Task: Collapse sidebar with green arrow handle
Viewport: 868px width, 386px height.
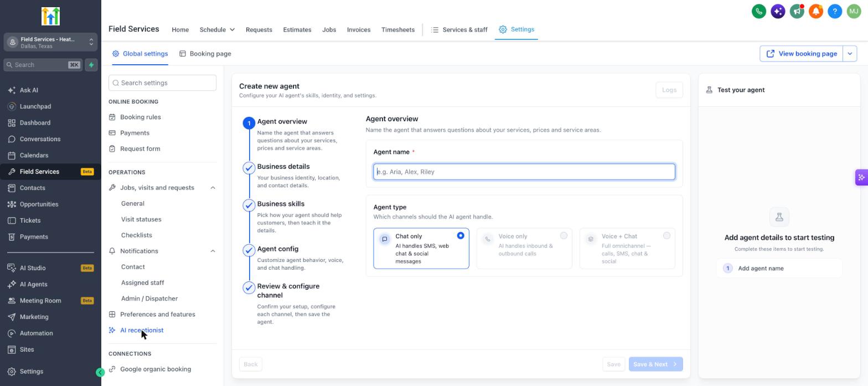Action: pyautogui.click(x=100, y=373)
